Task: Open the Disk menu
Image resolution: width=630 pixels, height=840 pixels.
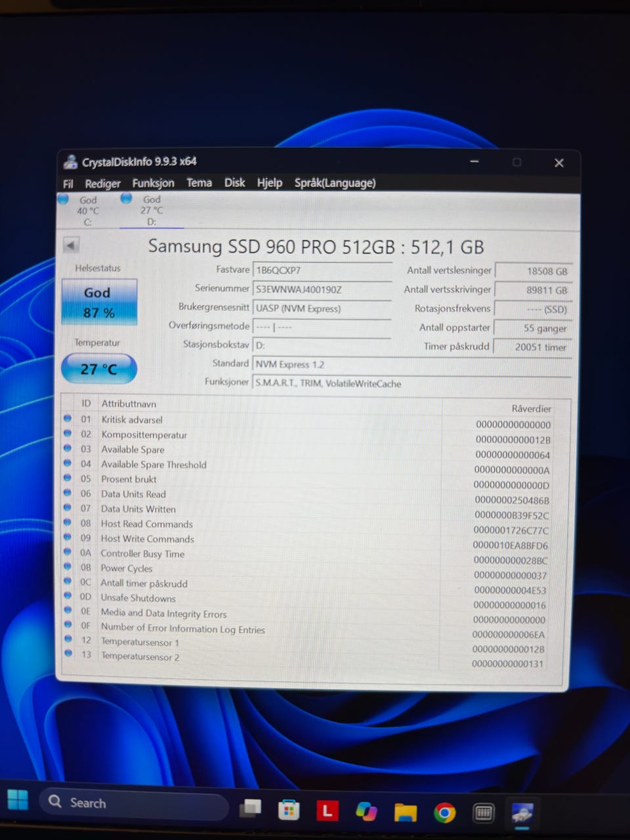Action: 234,182
